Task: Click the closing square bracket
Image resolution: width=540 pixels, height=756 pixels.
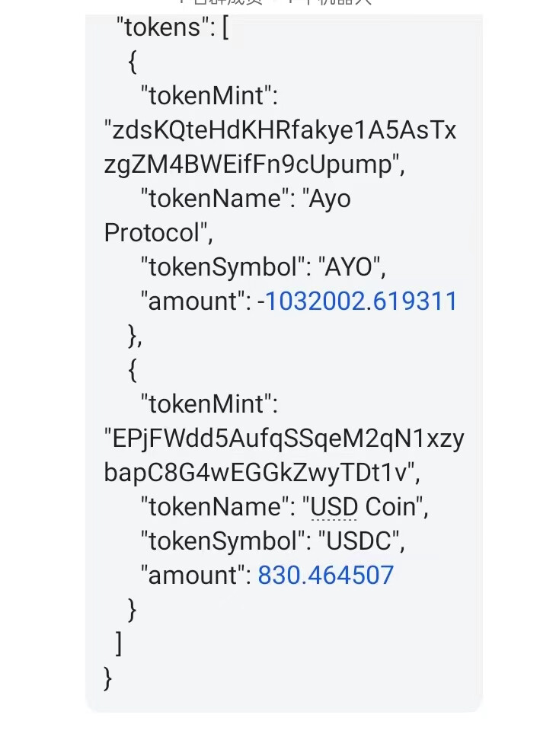Action: point(119,643)
